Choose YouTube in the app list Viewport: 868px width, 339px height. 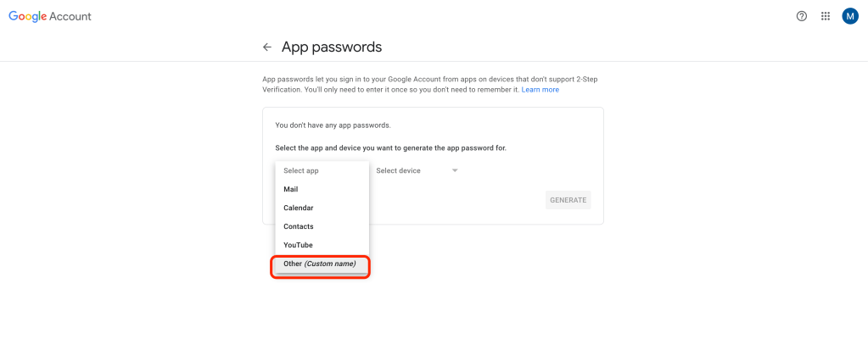[299, 245]
